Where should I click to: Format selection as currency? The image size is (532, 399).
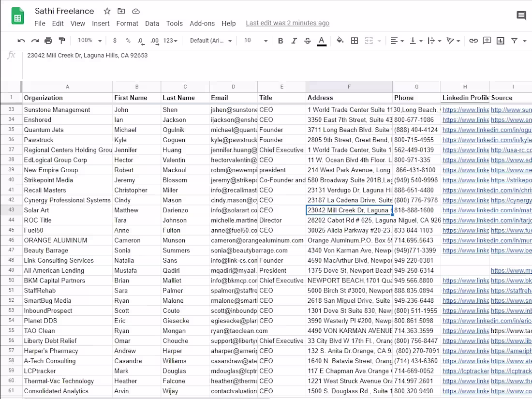pyautogui.click(x=115, y=41)
